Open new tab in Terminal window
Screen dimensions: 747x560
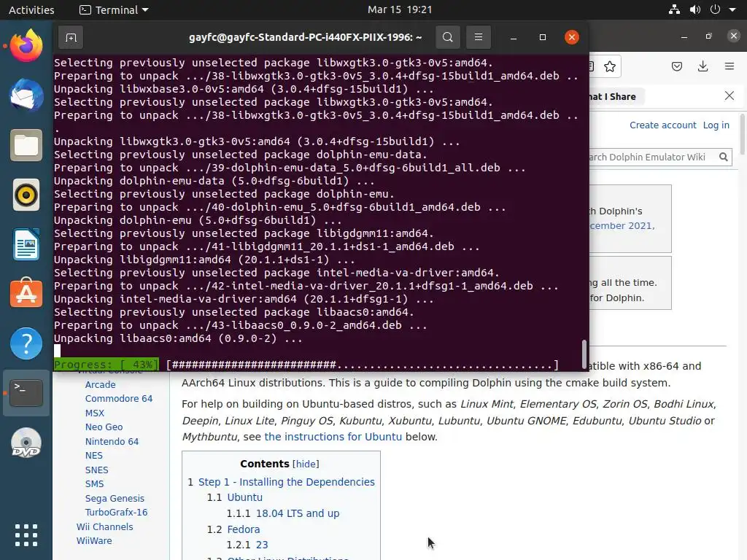71,37
